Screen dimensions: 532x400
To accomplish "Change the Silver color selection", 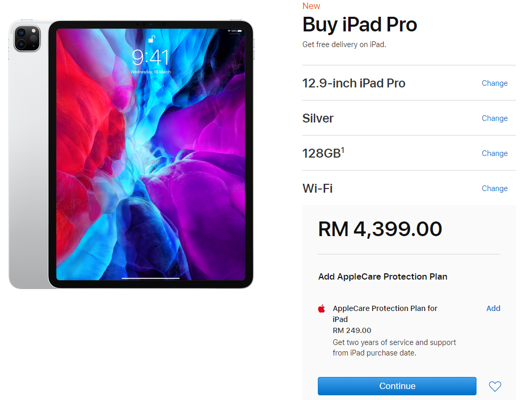I will tap(494, 118).
